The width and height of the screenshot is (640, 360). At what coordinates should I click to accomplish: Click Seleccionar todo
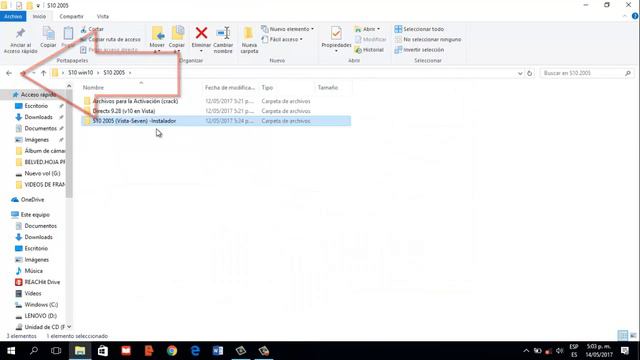point(419,29)
